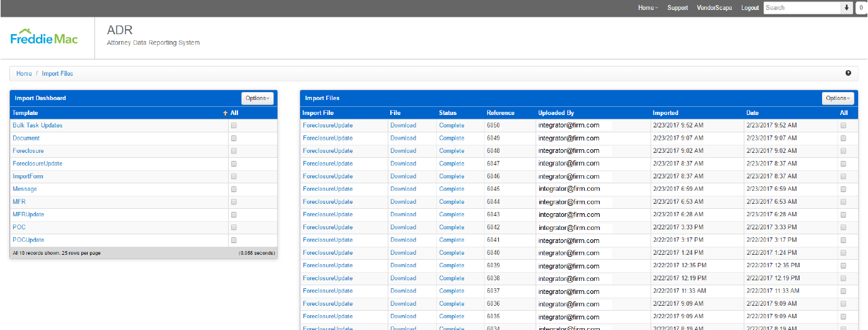
Task: Open Import Dashboard Options dropdown
Action: [257, 98]
